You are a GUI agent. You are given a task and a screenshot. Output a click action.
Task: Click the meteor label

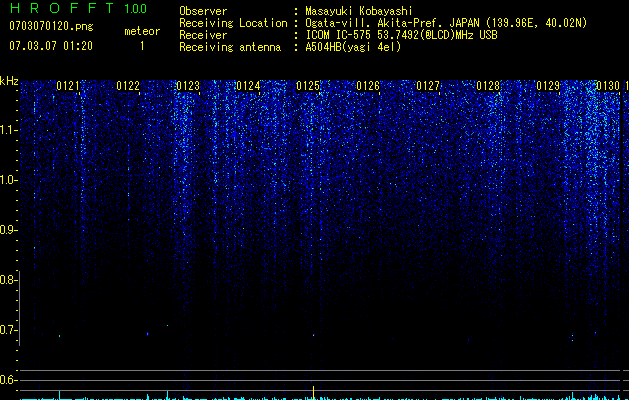pyautogui.click(x=142, y=31)
